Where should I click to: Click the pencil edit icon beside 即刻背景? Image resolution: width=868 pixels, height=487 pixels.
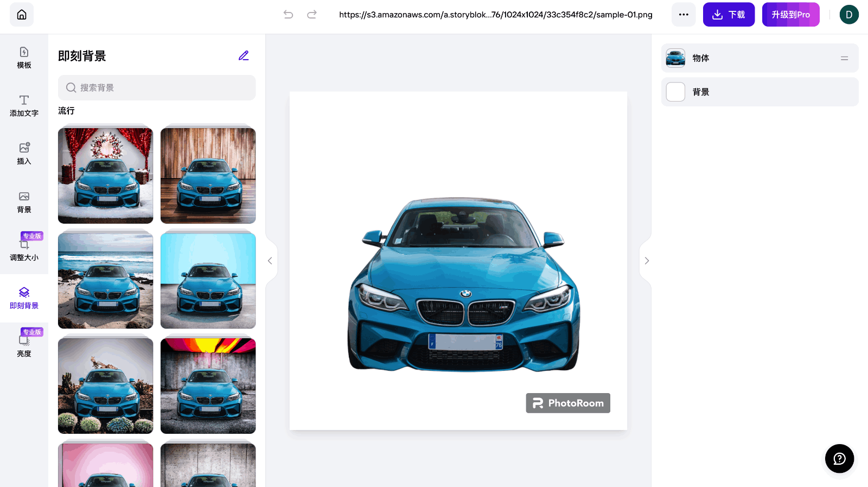click(x=244, y=56)
